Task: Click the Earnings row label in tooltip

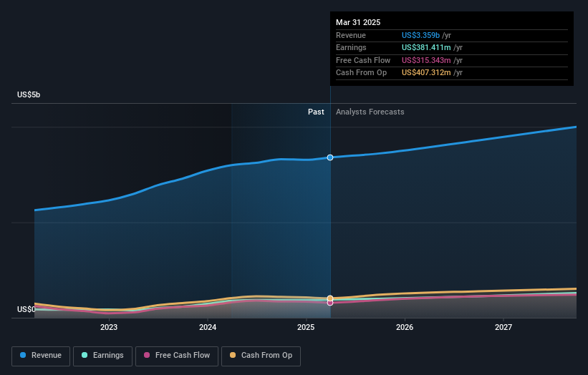Action: tap(351, 47)
